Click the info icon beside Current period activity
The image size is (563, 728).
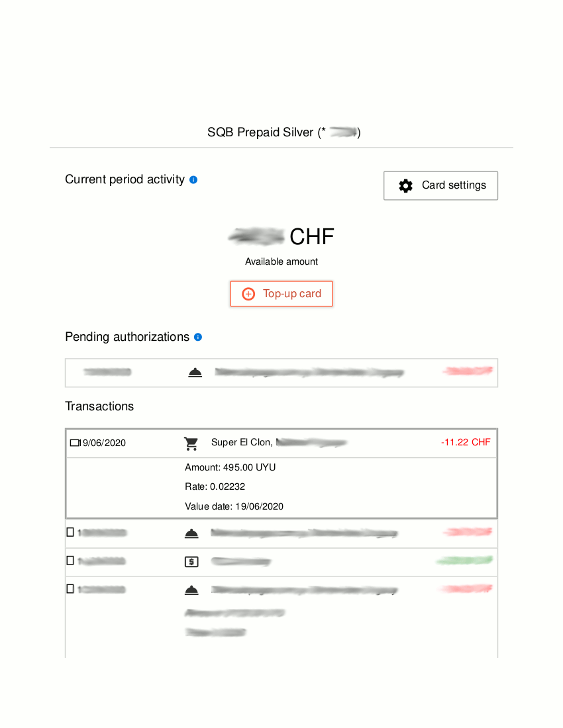point(193,179)
